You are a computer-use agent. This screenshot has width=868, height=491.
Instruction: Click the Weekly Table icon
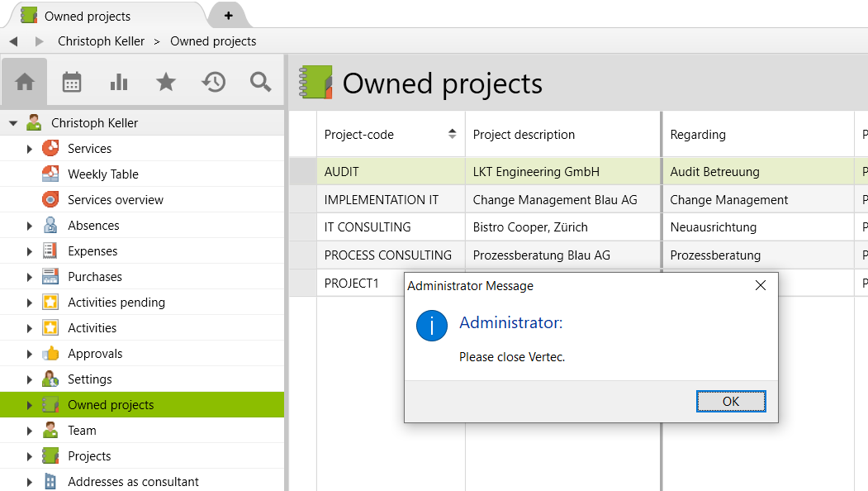point(50,174)
